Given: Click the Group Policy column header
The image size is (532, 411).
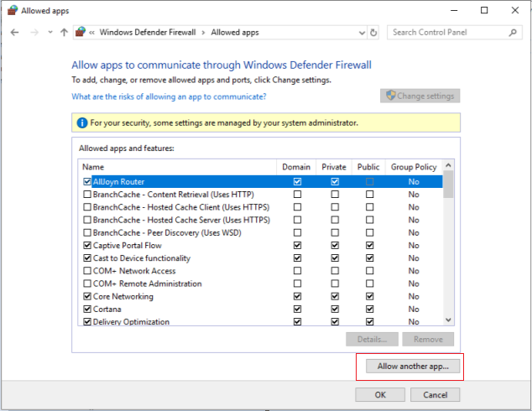Looking at the screenshot, I should (x=414, y=167).
